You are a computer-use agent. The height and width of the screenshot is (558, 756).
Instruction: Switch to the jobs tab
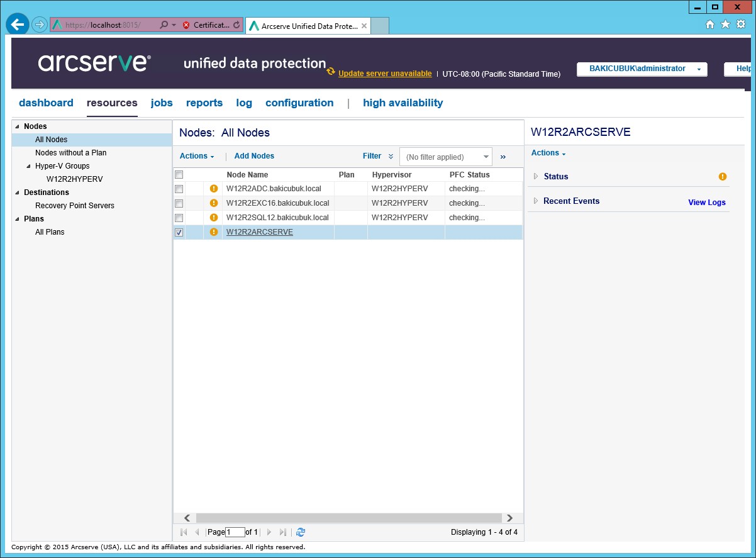pos(162,103)
